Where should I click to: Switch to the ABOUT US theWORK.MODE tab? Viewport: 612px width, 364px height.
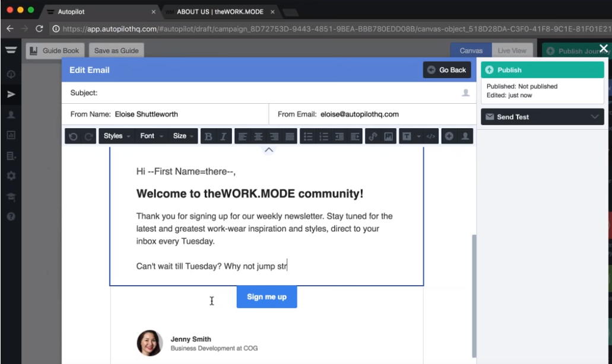[220, 12]
